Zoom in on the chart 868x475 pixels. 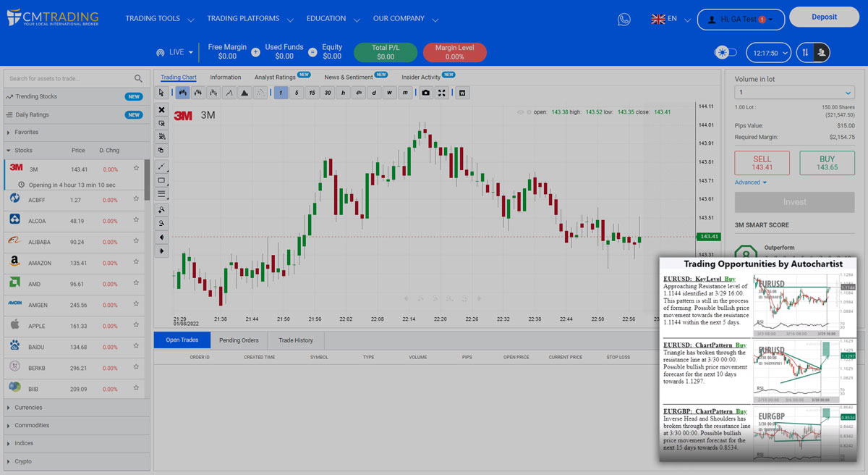pos(162,209)
